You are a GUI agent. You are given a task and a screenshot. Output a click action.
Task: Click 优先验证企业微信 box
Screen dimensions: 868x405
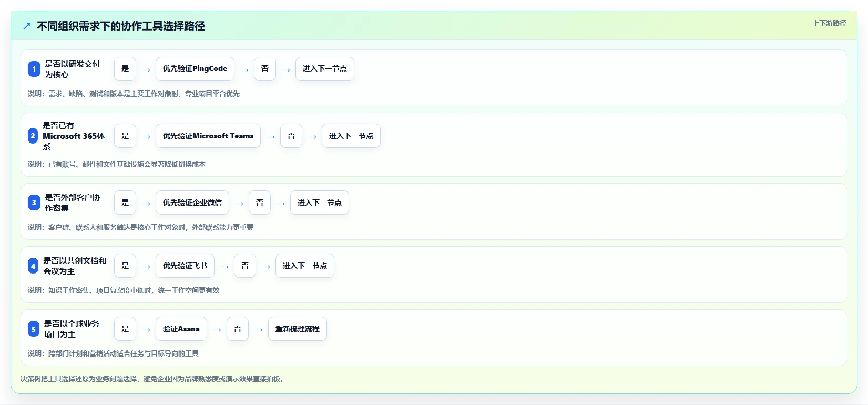[192, 202]
